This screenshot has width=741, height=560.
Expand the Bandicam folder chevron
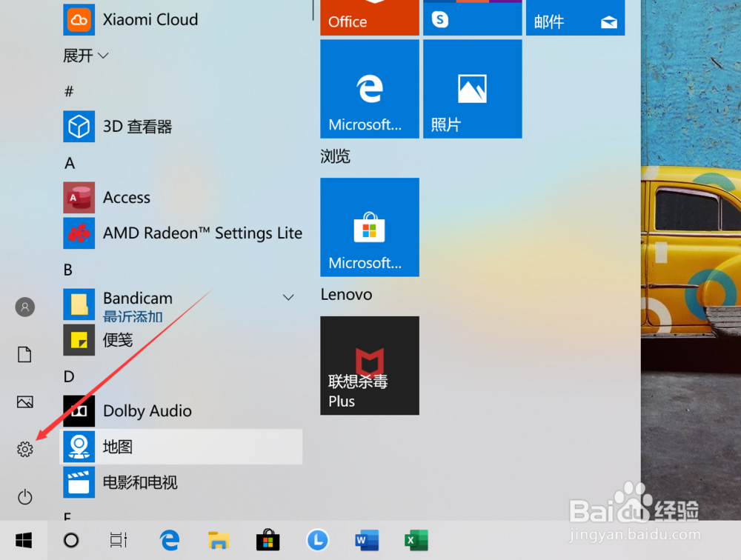click(288, 297)
